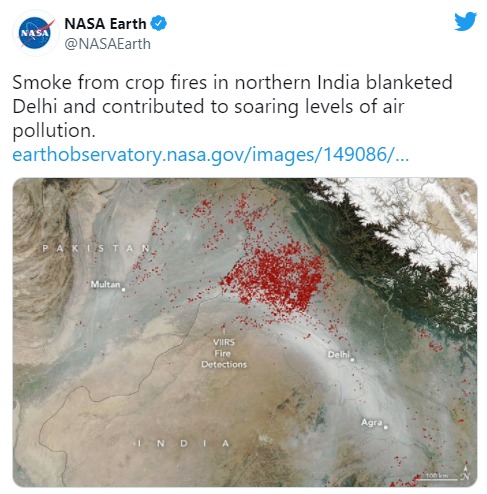Click the white Agra city marker dot

point(386,427)
